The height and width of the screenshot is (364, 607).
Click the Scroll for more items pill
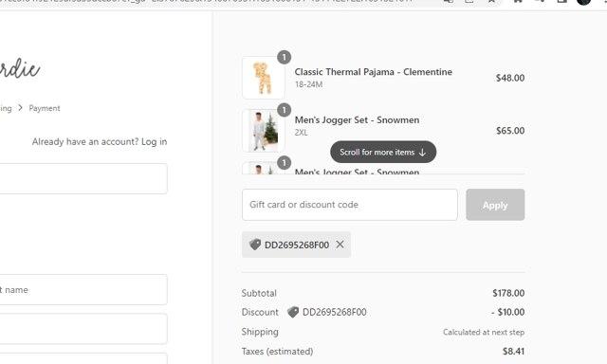pyautogui.click(x=383, y=152)
